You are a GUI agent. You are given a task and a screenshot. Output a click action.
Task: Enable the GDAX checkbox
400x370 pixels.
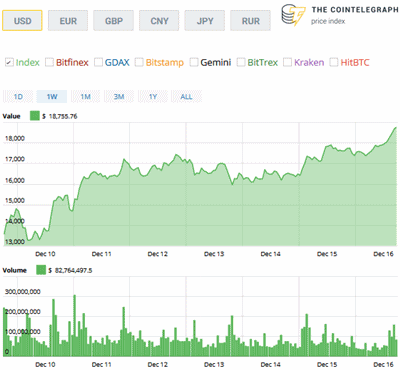98,62
